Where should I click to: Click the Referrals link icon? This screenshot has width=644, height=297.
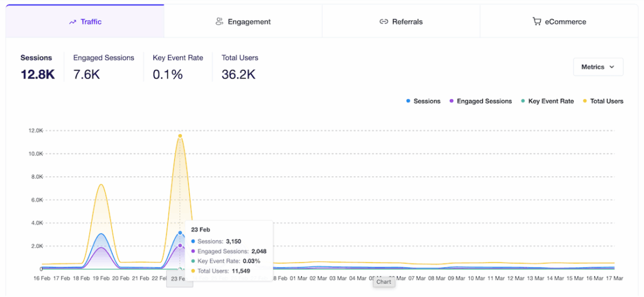[x=384, y=22]
